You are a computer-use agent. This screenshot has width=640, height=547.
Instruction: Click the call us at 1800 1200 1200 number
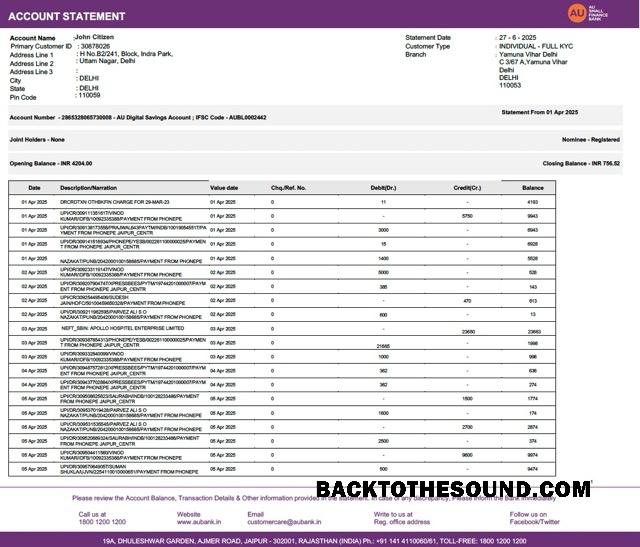[x=102, y=522]
